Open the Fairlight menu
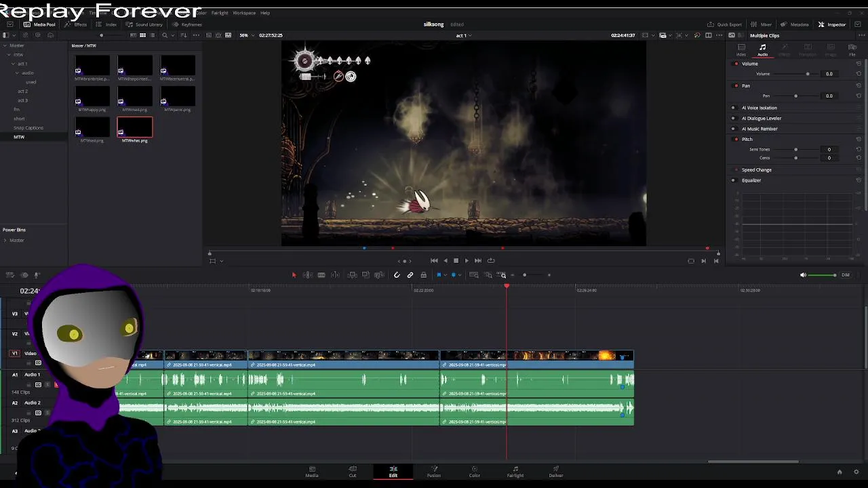The image size is (868, 488). [220, 13]
